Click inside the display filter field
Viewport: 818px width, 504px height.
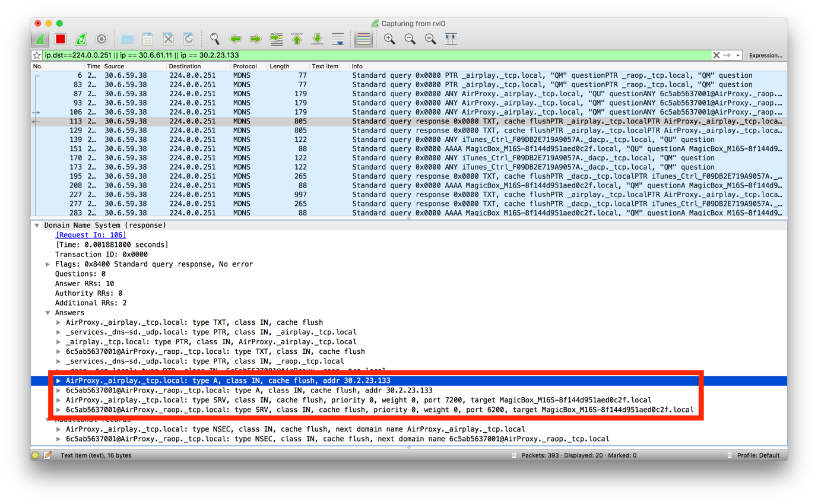tap(377, 55)
